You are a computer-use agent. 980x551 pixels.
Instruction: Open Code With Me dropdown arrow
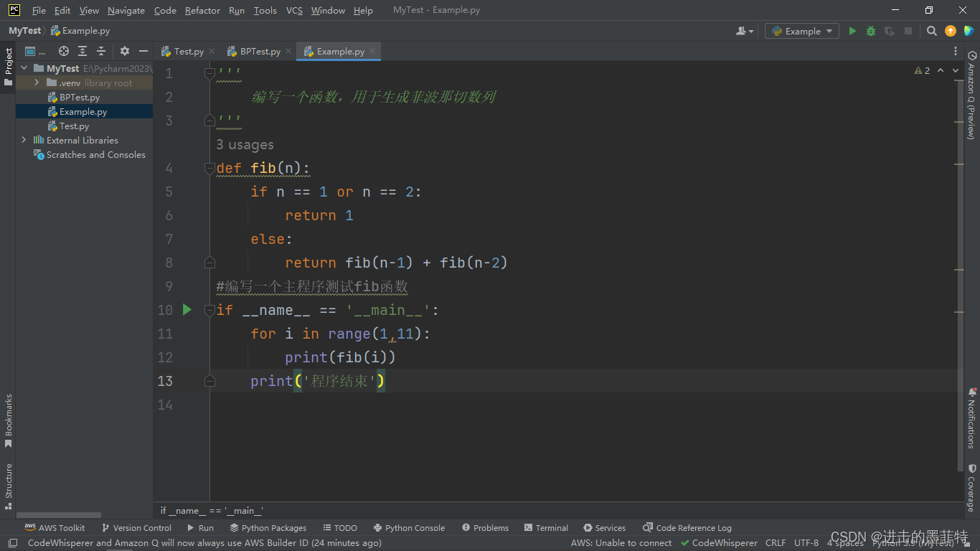tap(751, 31)
